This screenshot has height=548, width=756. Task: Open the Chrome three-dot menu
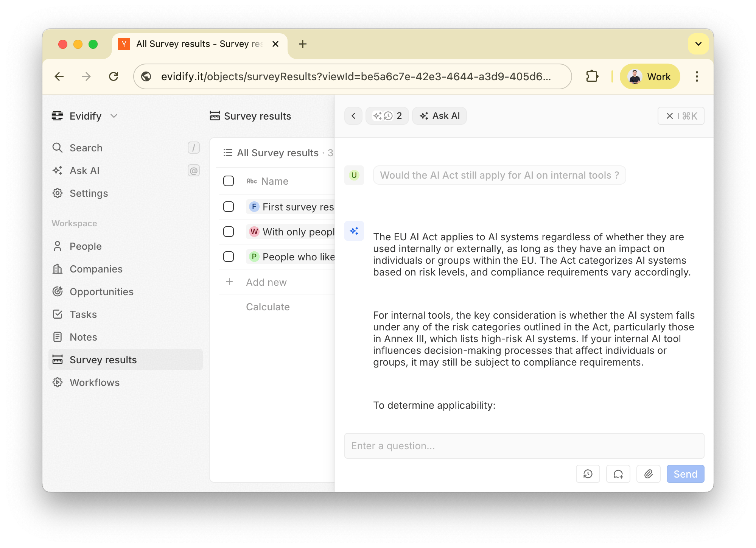[x=697, y=76]
